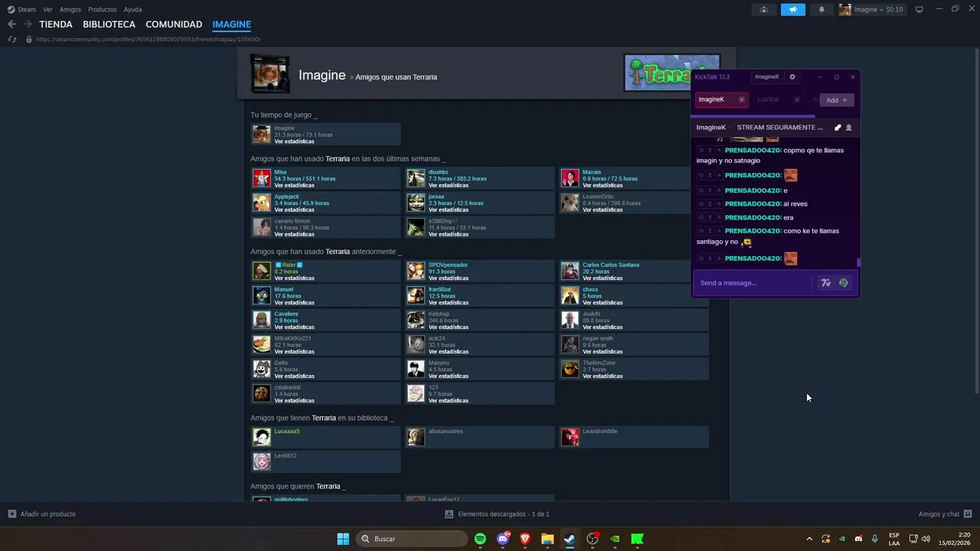
Task: Open Spotify from taskbar
Action: [480, 539]
